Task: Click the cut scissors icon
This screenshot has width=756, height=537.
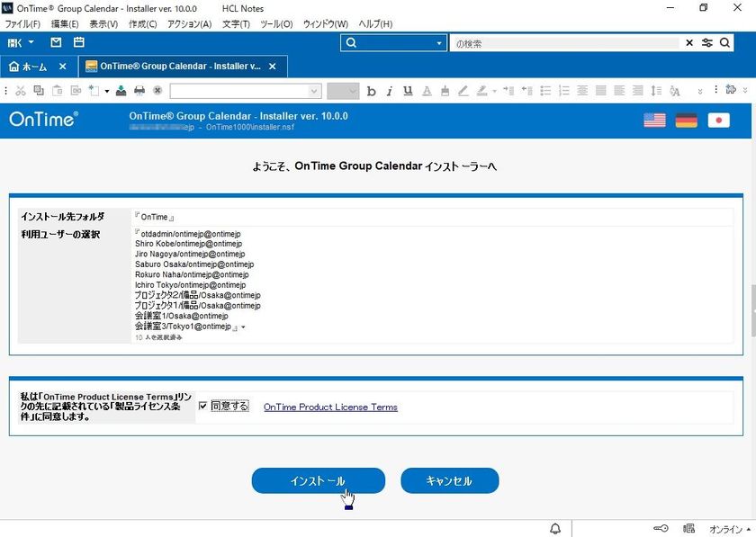Action: 20,91
